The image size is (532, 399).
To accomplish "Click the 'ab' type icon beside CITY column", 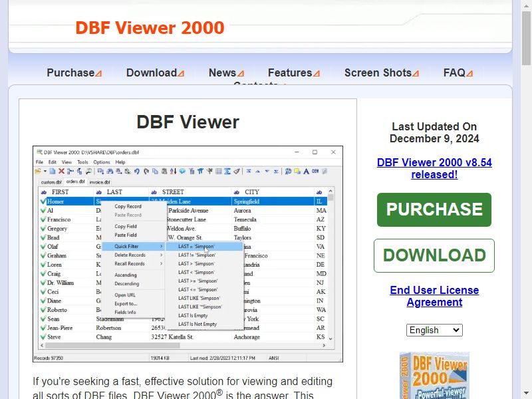I will tap(237, 192).
